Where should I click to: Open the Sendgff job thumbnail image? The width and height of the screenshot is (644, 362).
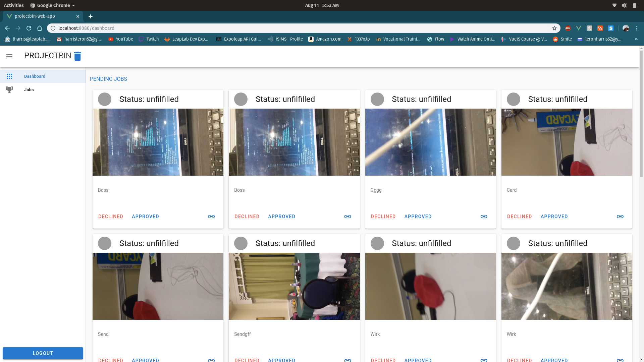click(x=294, y=286)
